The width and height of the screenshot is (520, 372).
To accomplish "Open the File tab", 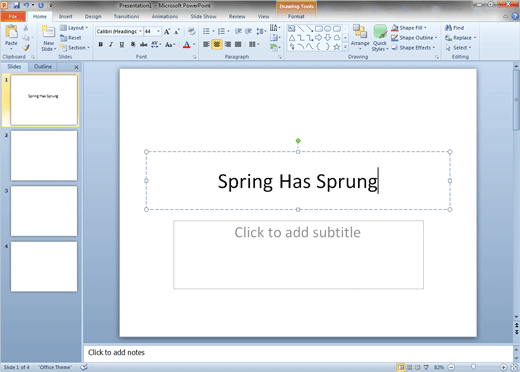I will click(x=13, y=16).
